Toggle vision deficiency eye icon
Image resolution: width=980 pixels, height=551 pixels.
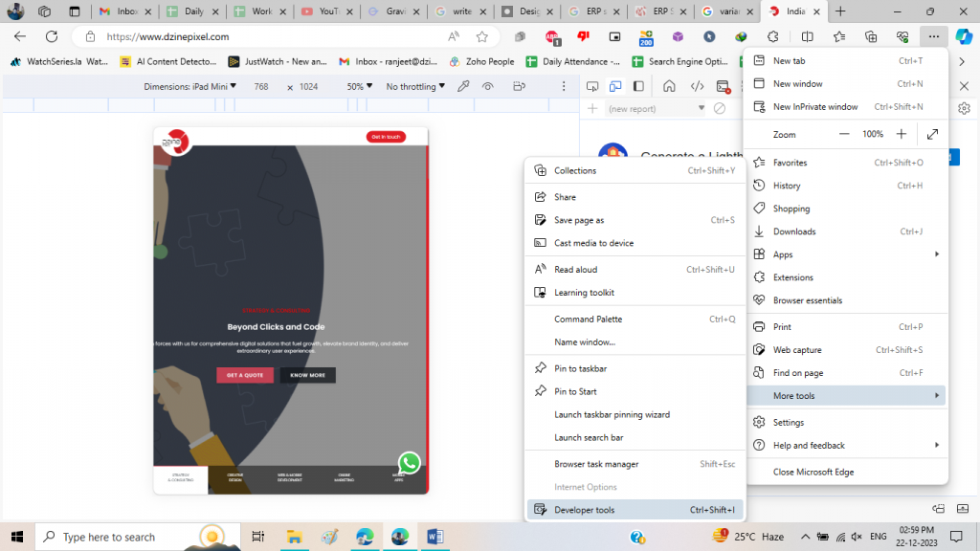tap(487, 86)
